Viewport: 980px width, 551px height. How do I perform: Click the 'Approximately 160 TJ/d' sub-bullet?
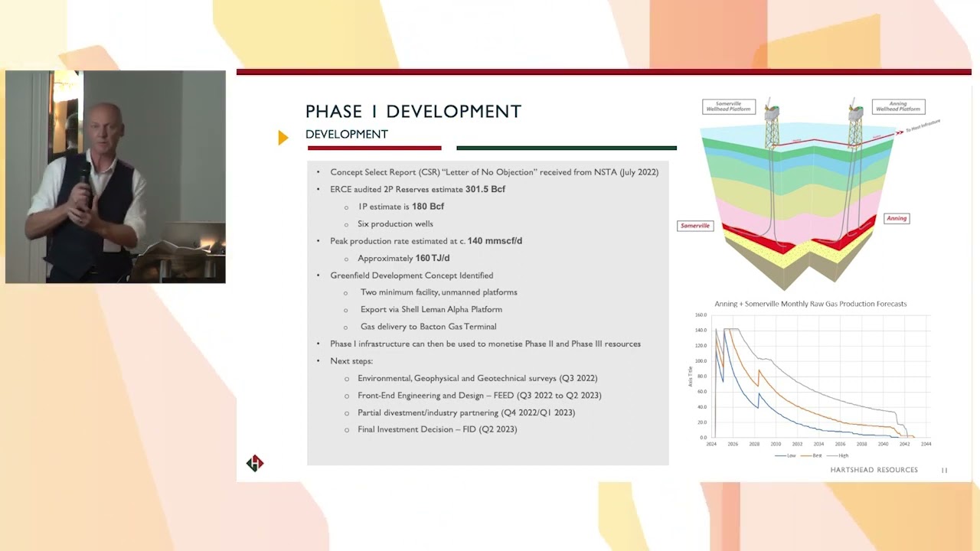[x=403, y=258]
